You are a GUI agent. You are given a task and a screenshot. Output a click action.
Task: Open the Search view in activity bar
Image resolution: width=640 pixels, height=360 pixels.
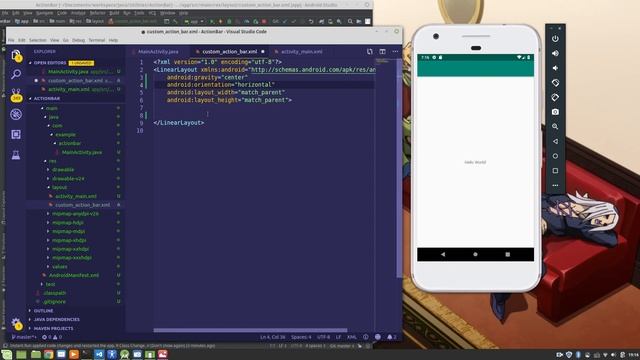[x=16, y=74]
